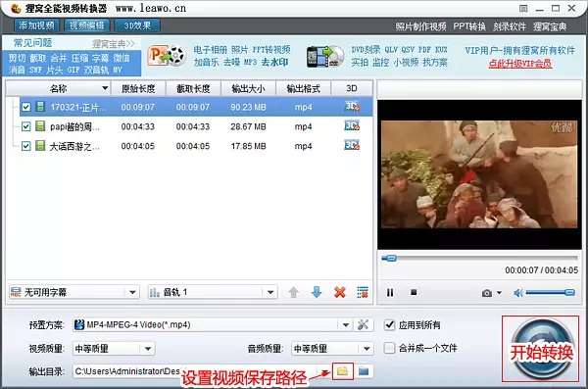588x389 pixels.
Task: Open the 3D效果 tab
Action: click(137, 25)
